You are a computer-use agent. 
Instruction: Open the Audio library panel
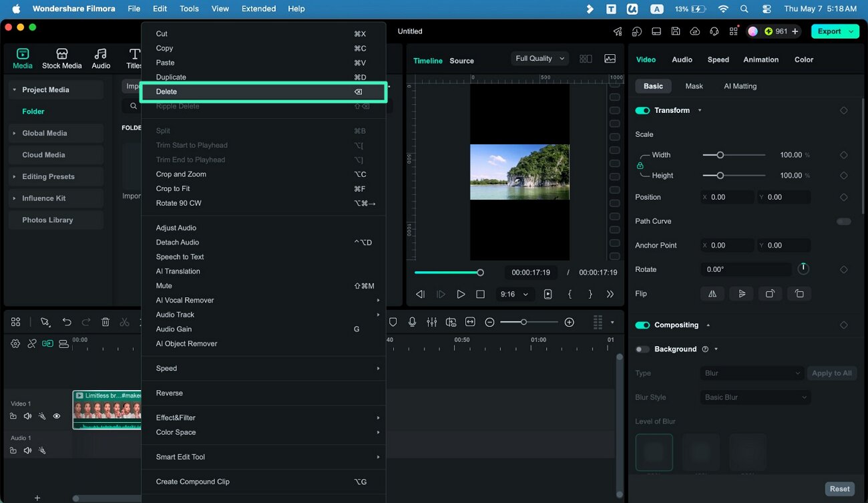coord(101,59)
